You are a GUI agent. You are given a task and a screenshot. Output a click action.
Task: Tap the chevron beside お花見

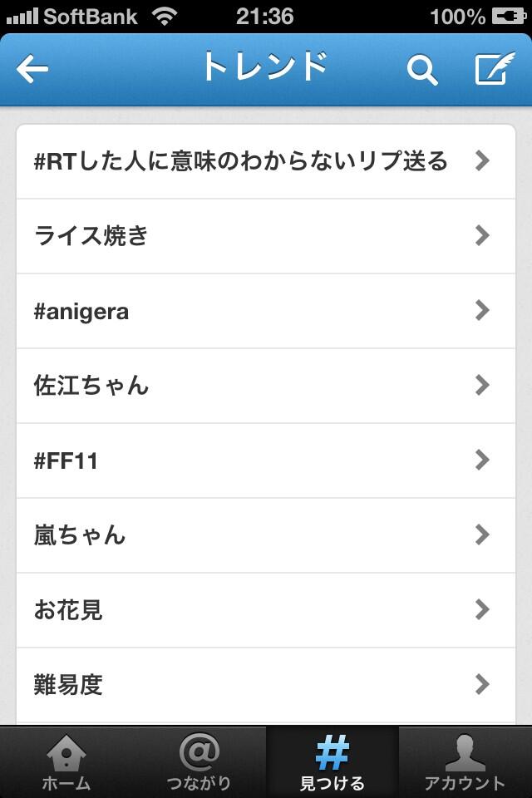point(481,609)
